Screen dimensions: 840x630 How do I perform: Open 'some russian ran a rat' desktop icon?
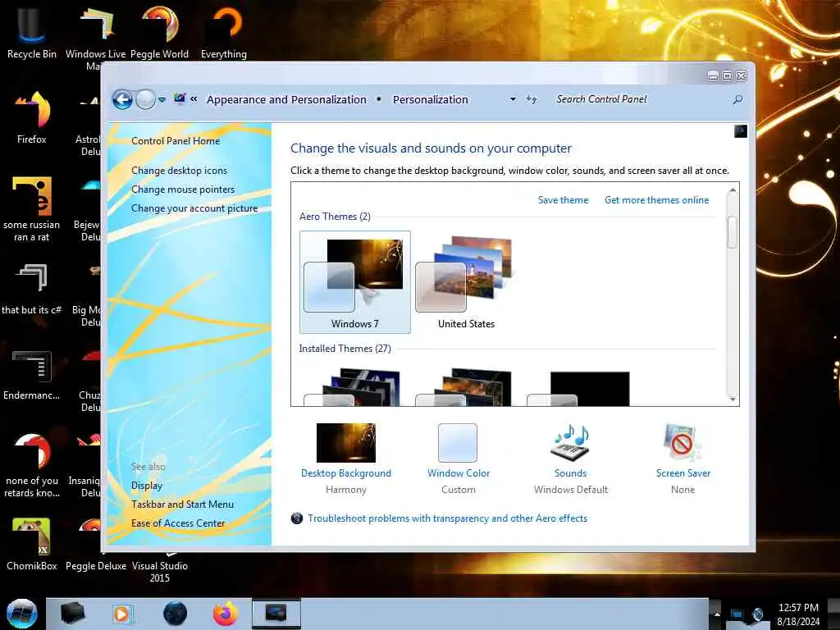tap(32, 209)
